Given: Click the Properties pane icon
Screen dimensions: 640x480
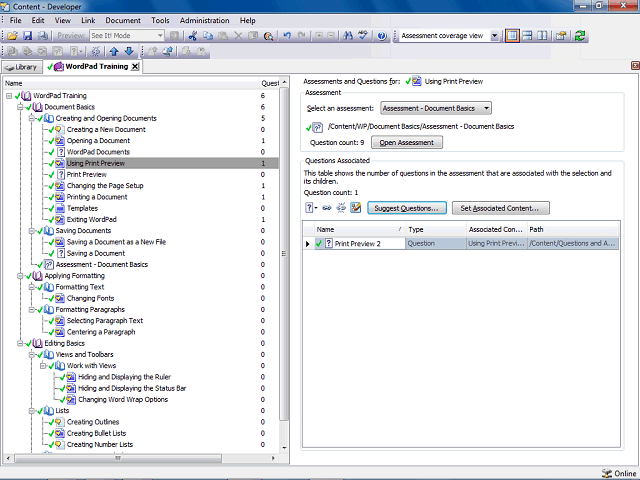Looking at the screenshot, I should 561,36.
